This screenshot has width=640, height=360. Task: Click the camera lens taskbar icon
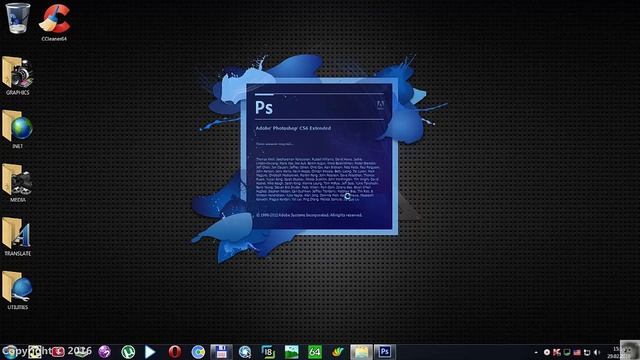pos(245,351)
